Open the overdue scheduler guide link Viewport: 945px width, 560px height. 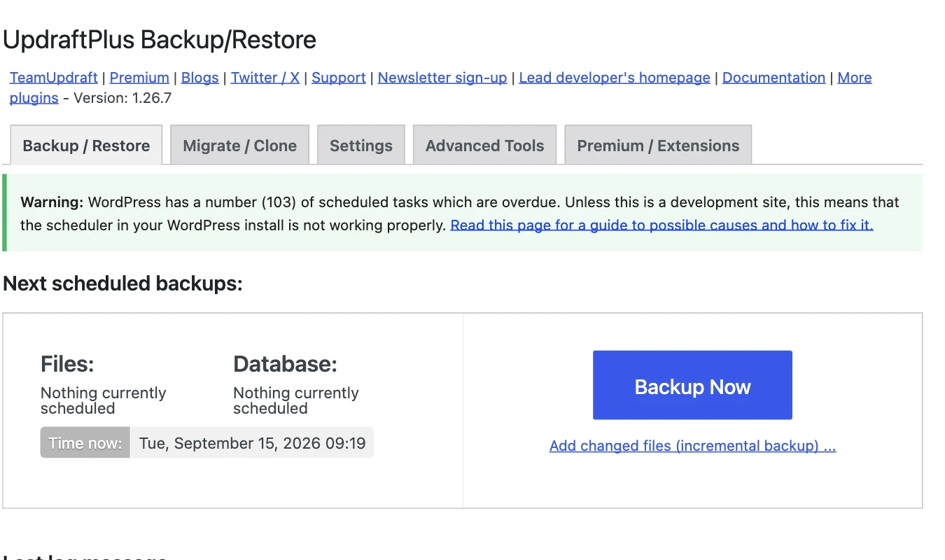(661, 225)
